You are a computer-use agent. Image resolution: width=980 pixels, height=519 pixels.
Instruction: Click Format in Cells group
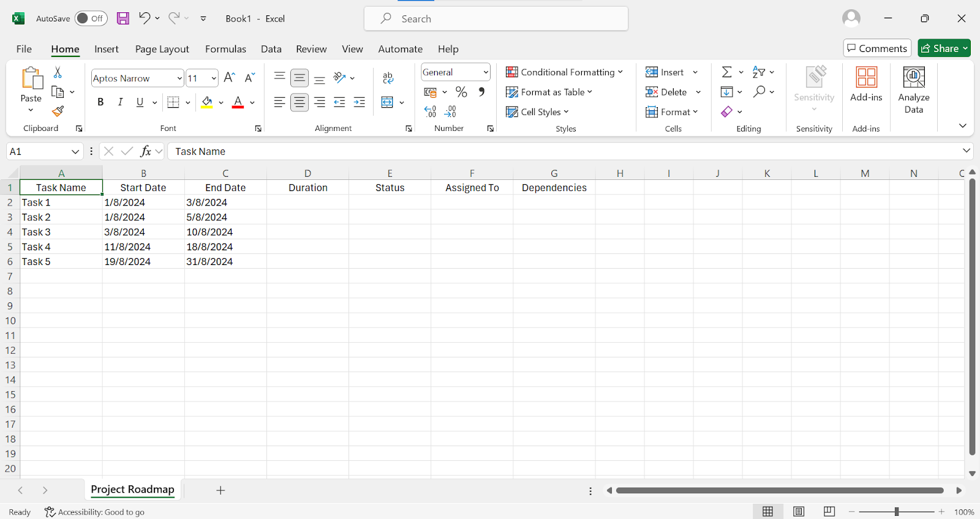point(672,112)
